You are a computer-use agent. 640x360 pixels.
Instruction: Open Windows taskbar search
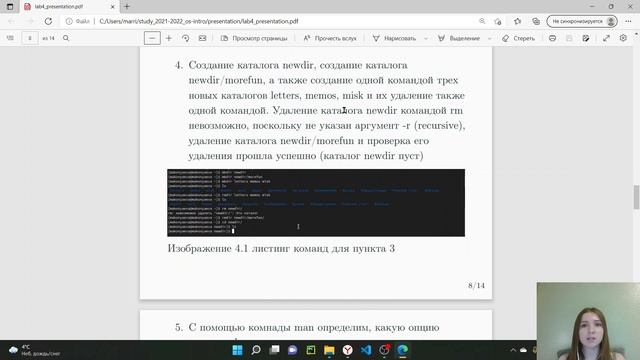coord(256,350)
